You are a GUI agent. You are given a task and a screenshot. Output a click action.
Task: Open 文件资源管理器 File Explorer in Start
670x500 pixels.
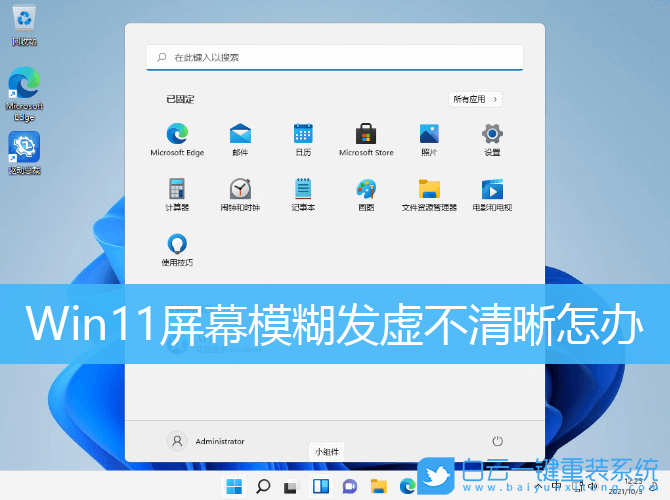click(x=429, y=194)
